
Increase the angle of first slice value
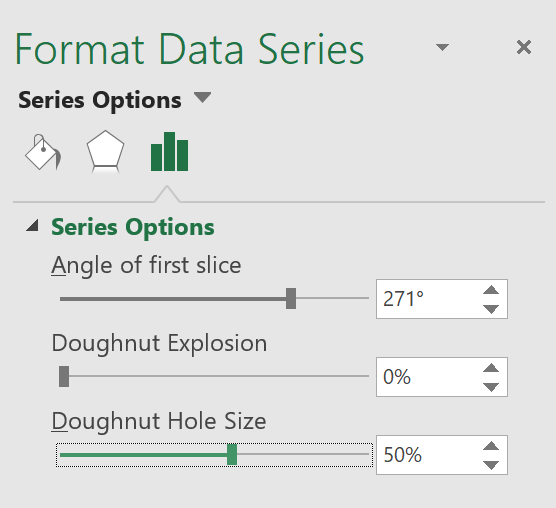491,290
